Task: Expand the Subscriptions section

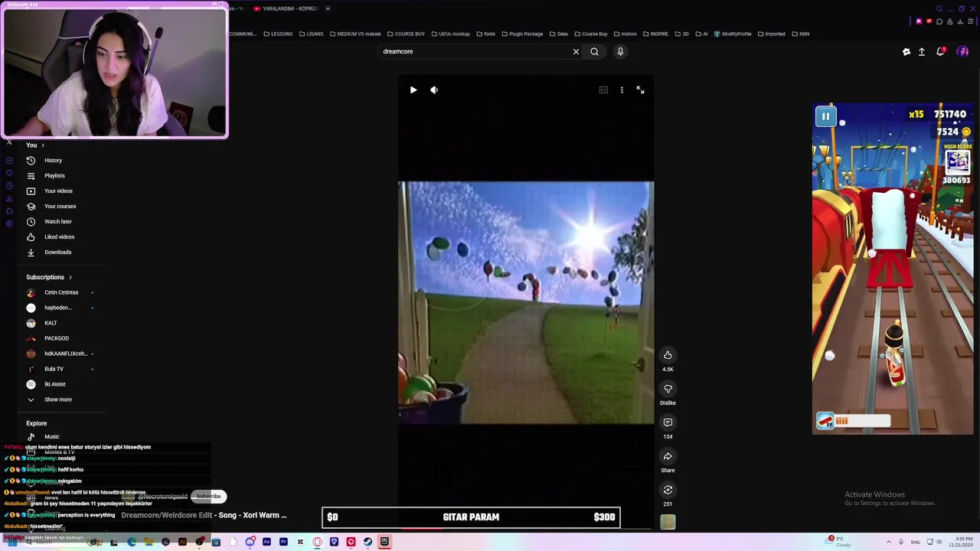Action: point(49,277)
